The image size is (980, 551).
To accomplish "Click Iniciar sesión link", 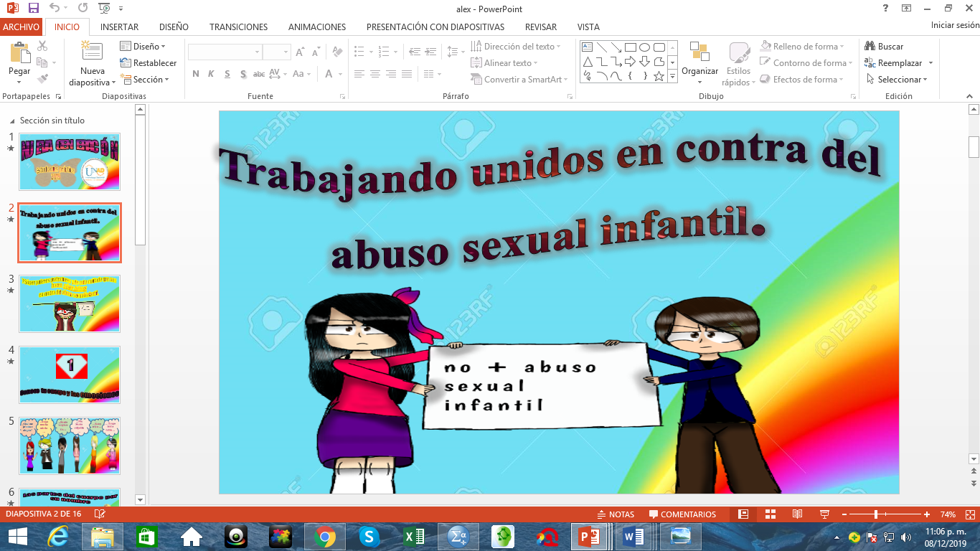I will pos(955,25).
